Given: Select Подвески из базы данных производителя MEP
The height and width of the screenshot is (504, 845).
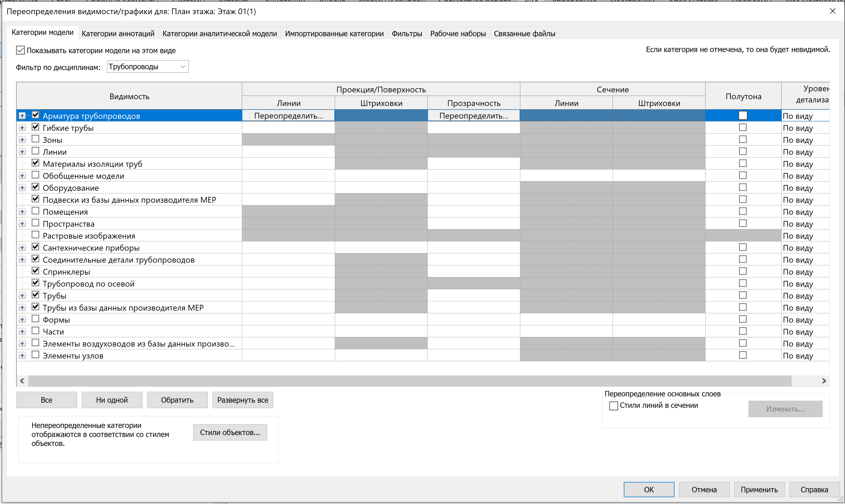Looking at the screenshot, I should tap(129, 200).
